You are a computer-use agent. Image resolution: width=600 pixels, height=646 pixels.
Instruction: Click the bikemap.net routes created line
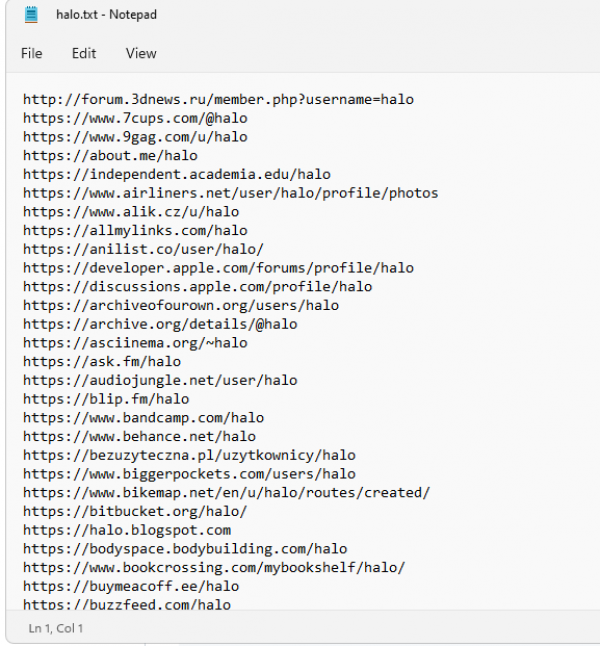coord(227,493)
